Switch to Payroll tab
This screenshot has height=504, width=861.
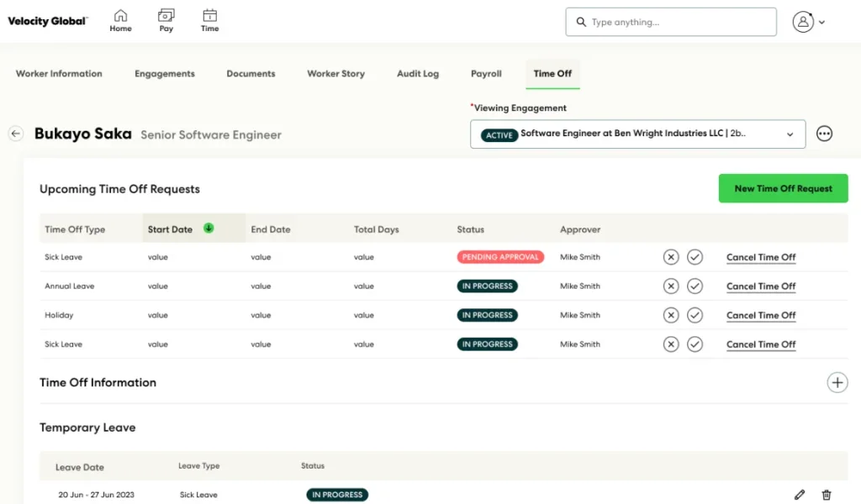486,73
